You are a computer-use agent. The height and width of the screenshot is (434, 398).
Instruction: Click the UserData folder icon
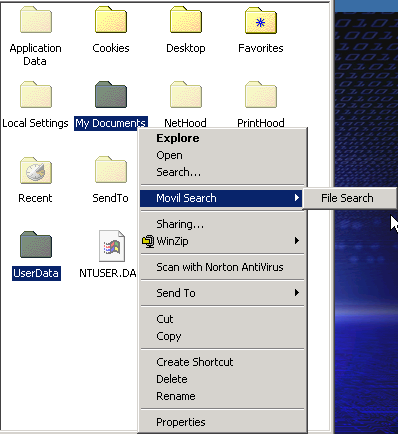pos(36,244)
